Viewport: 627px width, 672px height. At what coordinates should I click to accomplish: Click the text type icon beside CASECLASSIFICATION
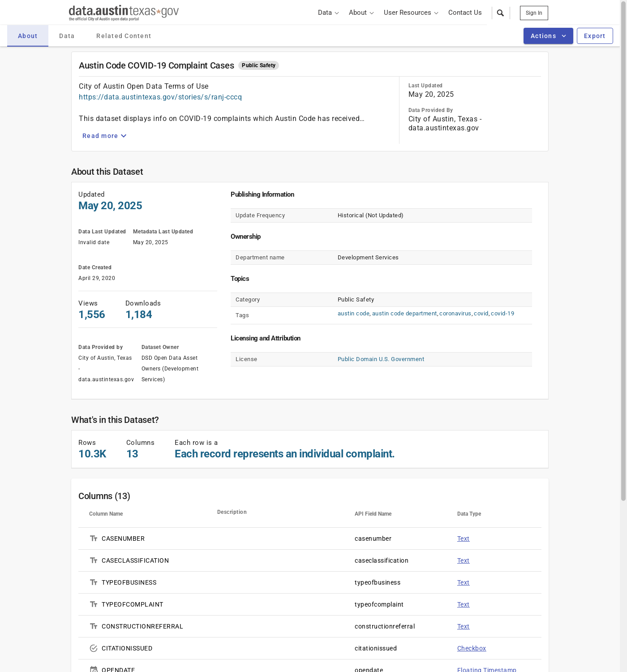[94, 560]
